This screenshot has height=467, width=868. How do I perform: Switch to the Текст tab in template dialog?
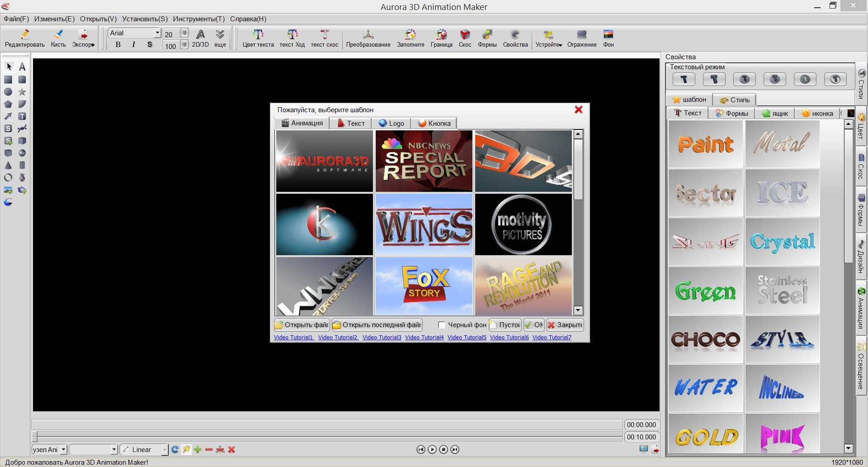(351, 123)
